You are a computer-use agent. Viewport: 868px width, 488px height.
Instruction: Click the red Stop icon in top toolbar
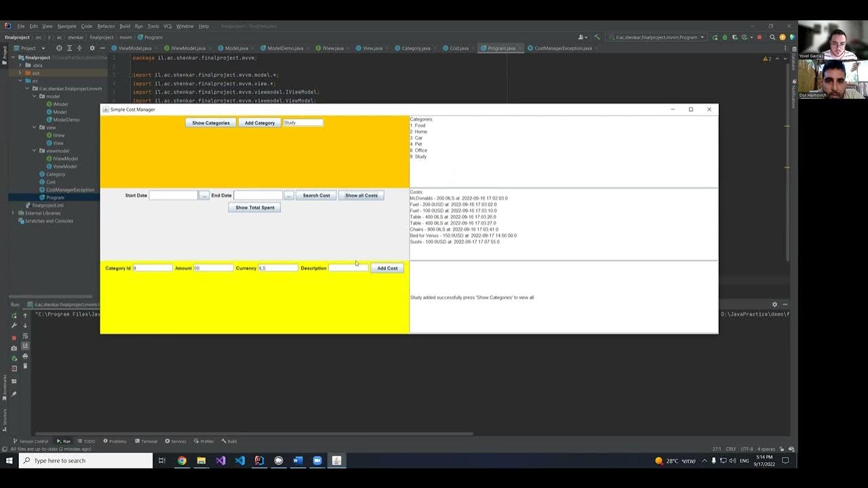759,37
